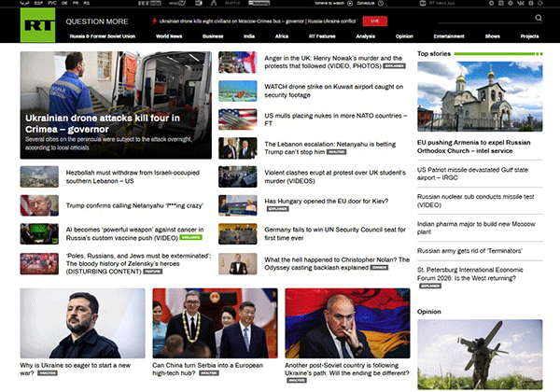Click Armenian flag photo for post-Soviet article

point(347,323)
